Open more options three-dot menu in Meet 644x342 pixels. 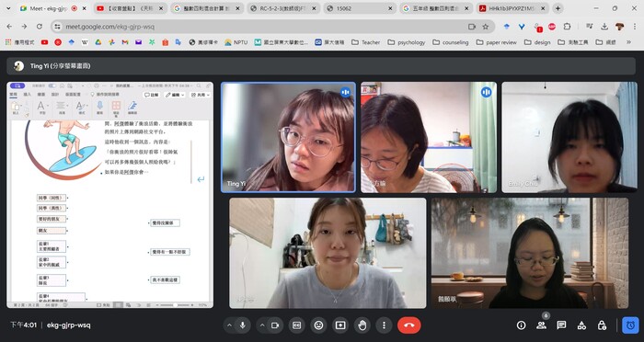tap(384, 325)
